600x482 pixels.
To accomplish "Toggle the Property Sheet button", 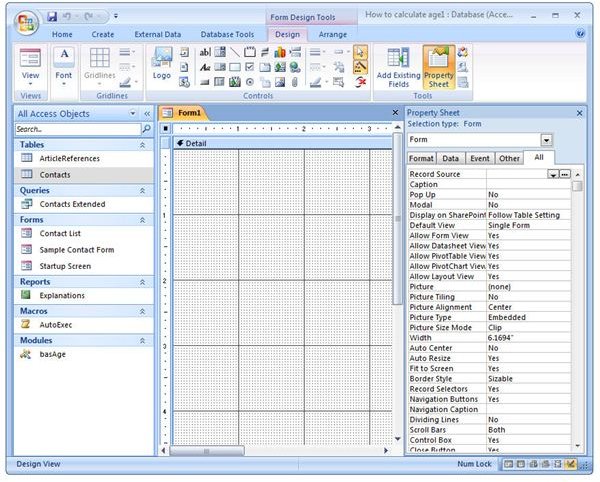I will (439, 68).
